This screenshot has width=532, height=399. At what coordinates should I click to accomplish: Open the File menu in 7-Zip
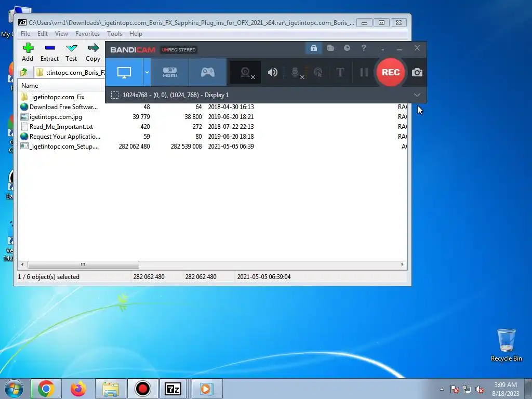pos(25,34)
